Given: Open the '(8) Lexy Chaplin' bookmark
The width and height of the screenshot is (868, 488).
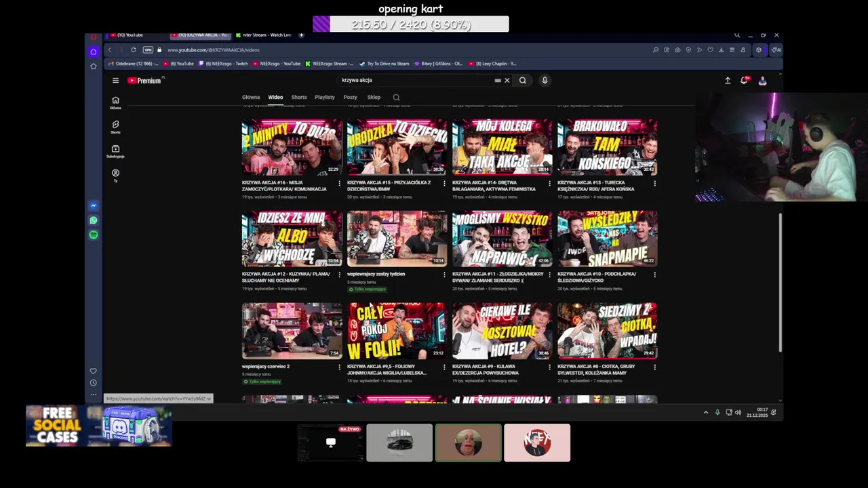Looking at the screenshot, I should [492, 64].
